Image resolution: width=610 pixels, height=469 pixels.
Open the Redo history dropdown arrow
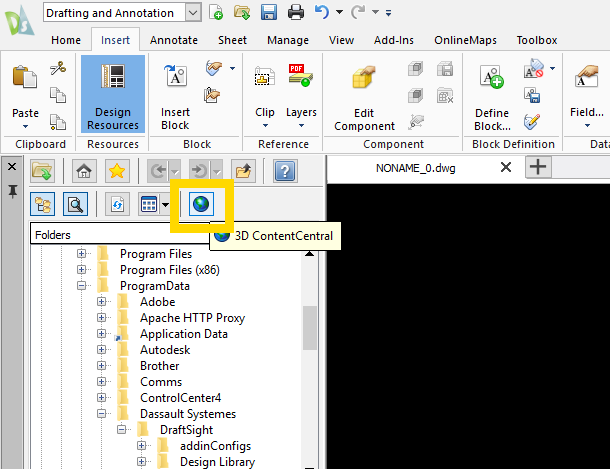click(375, 12)
